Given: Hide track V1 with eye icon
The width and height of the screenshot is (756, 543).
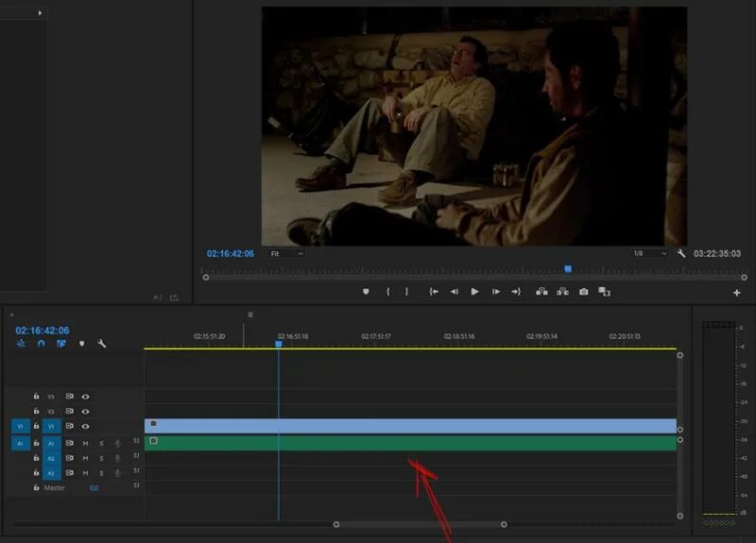Looking at the screenshot, I should point(85,427).
